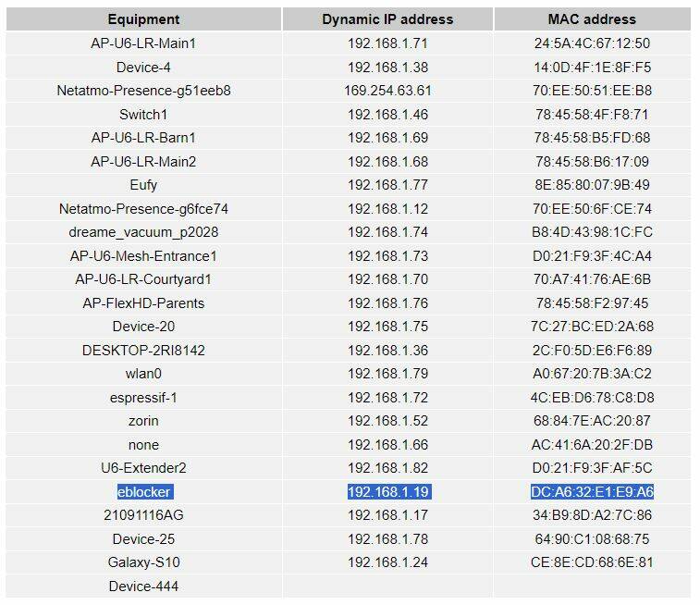Click the Dynamic IP address column header

point(387,19)
